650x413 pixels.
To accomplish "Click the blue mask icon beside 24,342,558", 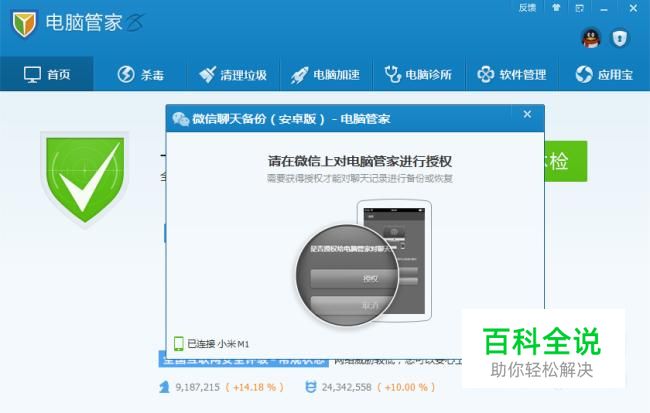I will 310,387.
